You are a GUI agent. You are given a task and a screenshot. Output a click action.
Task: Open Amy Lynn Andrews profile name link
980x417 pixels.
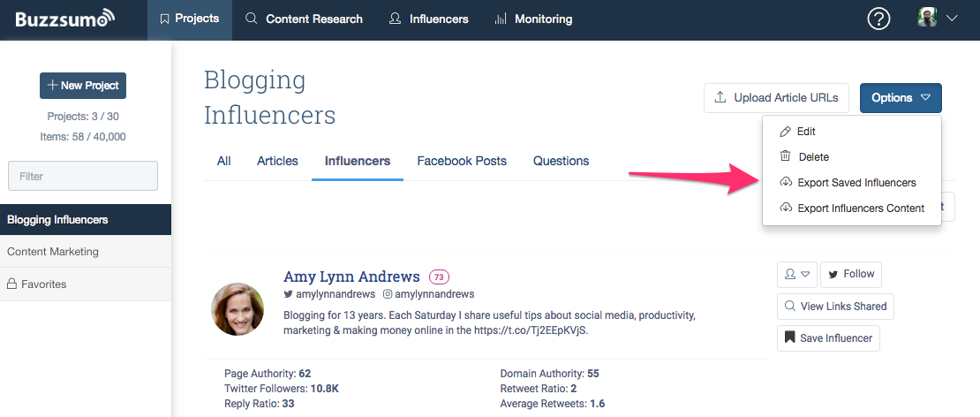pos(352,277)
